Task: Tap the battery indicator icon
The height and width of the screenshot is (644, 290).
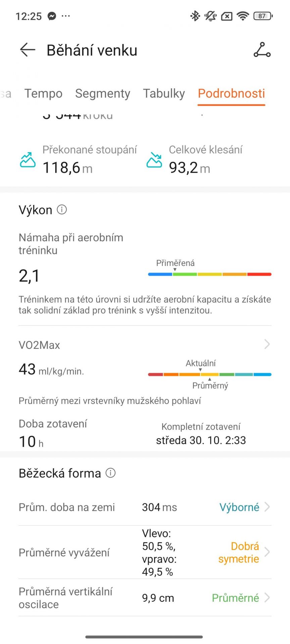Action: (x=263, y=16)
